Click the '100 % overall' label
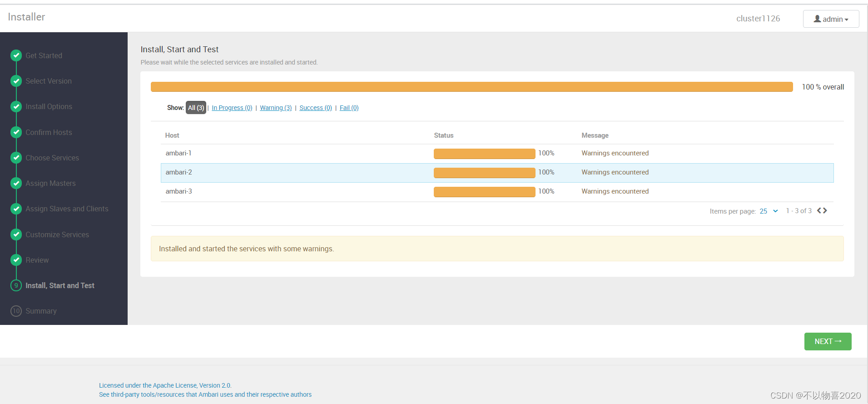Image resolution: width=868 pixels, height=404 pixels. pos(823,87)
